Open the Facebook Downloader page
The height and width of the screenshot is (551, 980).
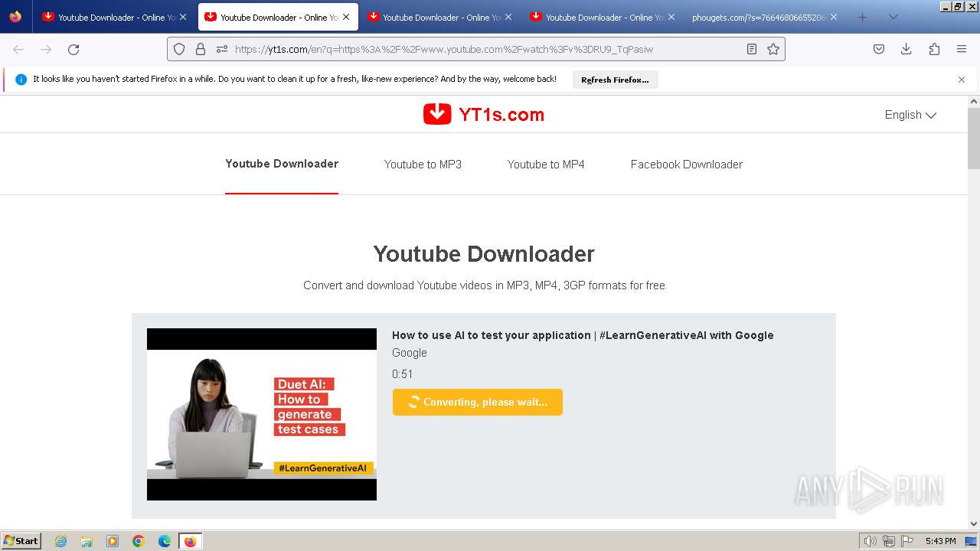[x=687, y=165]
